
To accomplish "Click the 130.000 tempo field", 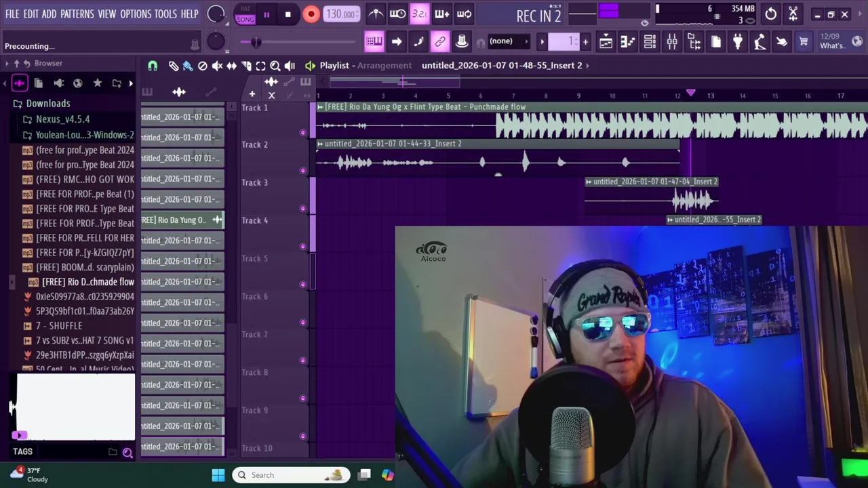I will click(341, 14).
